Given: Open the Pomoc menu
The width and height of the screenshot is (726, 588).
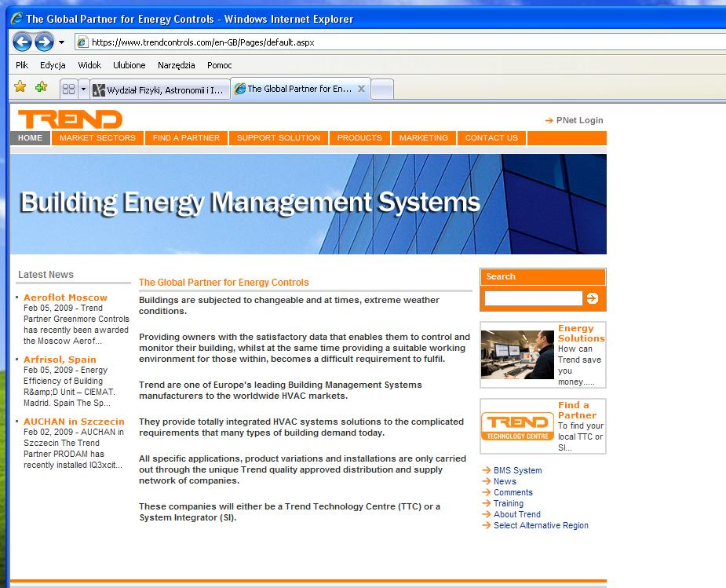Looking at the screenshot, I should (x=220, y=65).
